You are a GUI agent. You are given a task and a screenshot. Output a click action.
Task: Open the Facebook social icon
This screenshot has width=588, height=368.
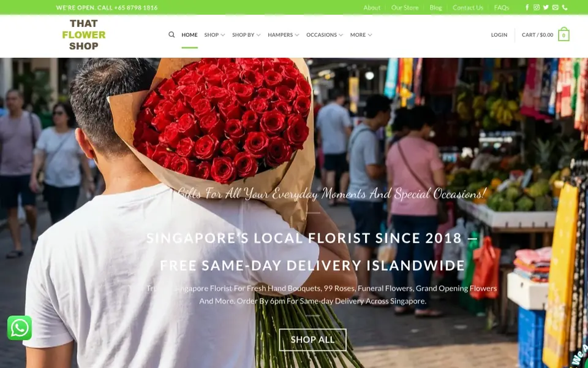527,7
